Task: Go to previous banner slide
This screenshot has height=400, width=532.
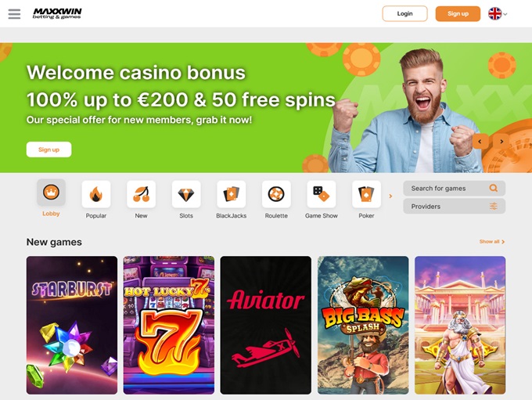Action: click(x=480, y=141)
